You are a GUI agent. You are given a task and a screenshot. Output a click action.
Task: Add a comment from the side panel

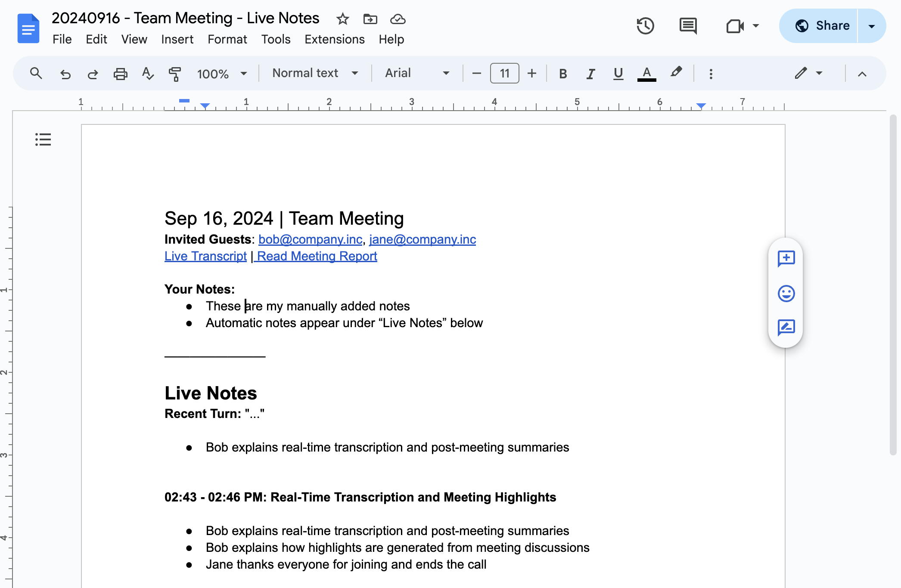pos(786,259)
